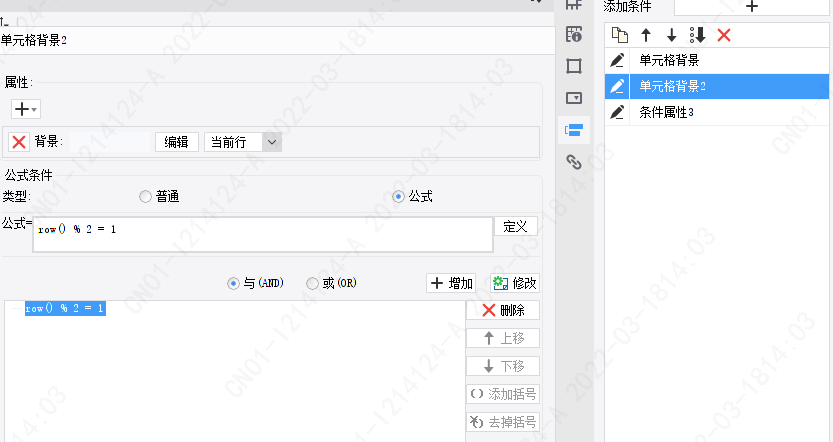The width and height of the screenshot is (833, 442).
Task: Choose the 或(OR) radio option
Action: click(312, 283)
